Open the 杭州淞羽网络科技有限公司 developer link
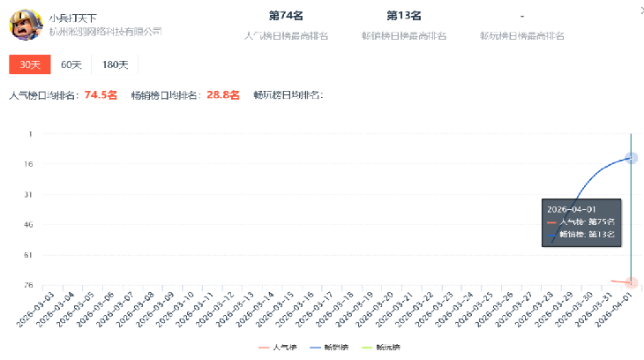Image resolution: width=644 pixels, height=360 pixels. pyautogui.click(x=106, y=32)
